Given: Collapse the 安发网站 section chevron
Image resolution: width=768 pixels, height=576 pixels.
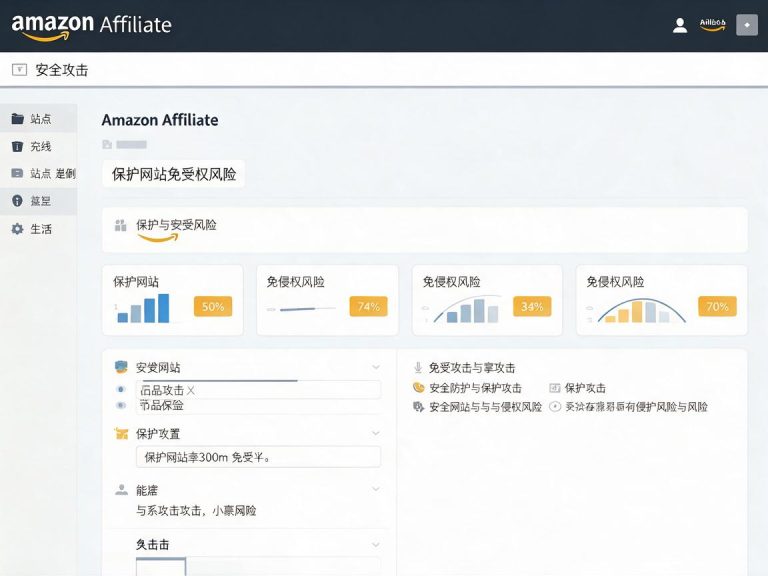Looking at the screenshot, I should [x=376, y=367].
